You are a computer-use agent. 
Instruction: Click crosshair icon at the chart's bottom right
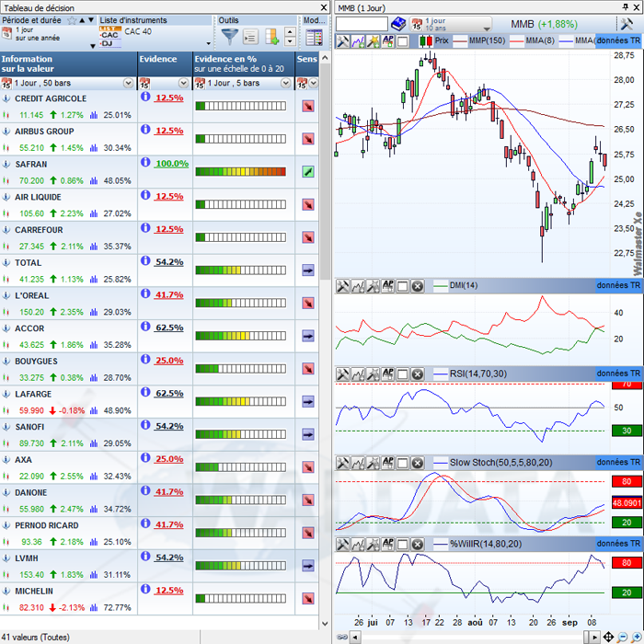click(x=608, y=637)
